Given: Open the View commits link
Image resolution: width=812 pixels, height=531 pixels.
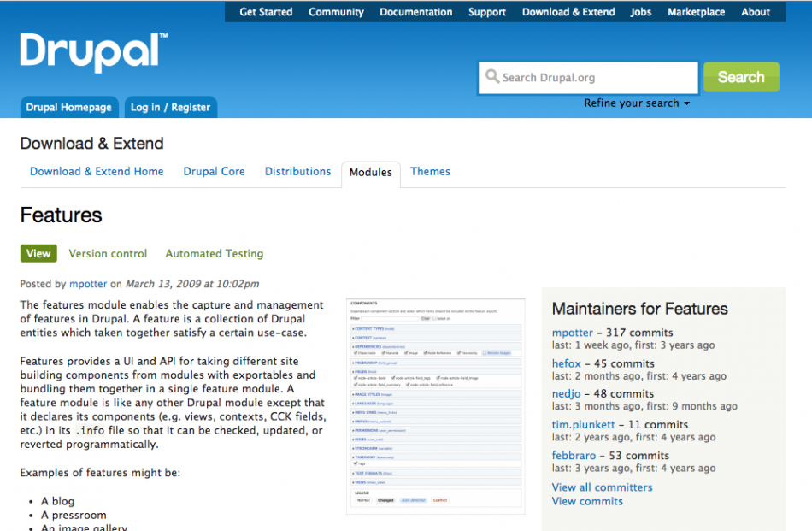Looking at the screenshot, I should click(587, 502).
